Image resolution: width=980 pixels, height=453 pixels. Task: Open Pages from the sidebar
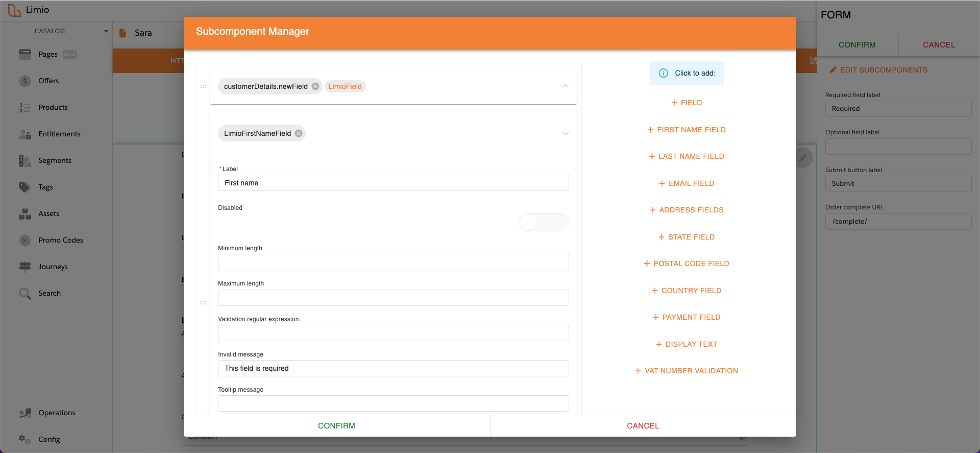pos(48,54)
